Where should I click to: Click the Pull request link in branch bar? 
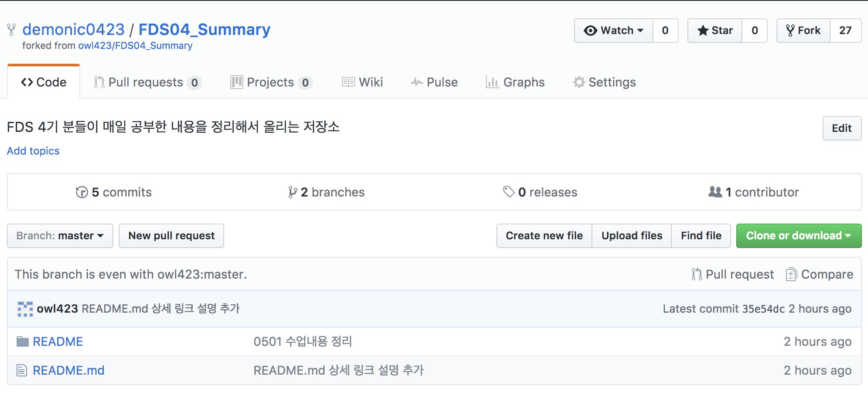(733, 274)
